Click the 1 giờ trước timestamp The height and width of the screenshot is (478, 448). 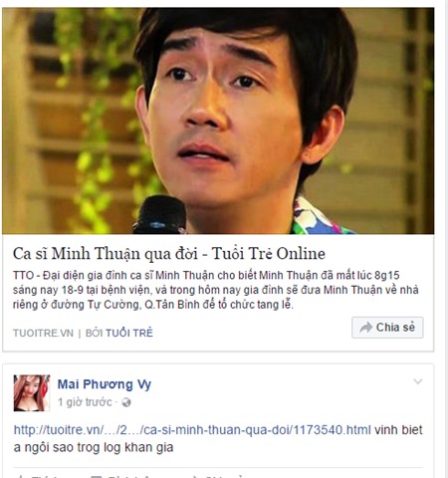85,402
